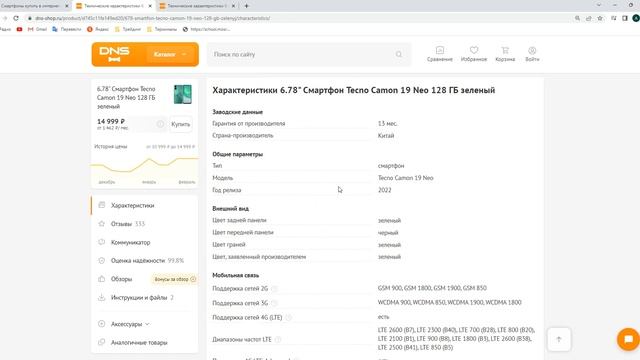Open a new browser tab
Viewport: 640px width, 360px height.
[x=246, y=6]
